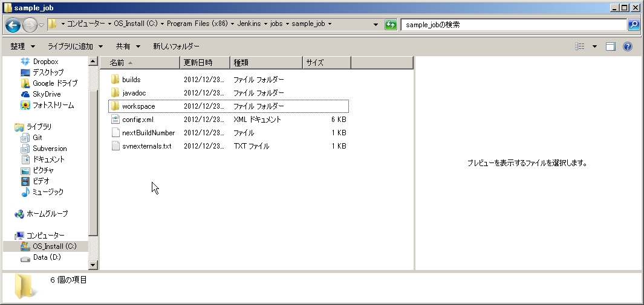Open the Git library
644x305 pixels.
tap(37, 138)
